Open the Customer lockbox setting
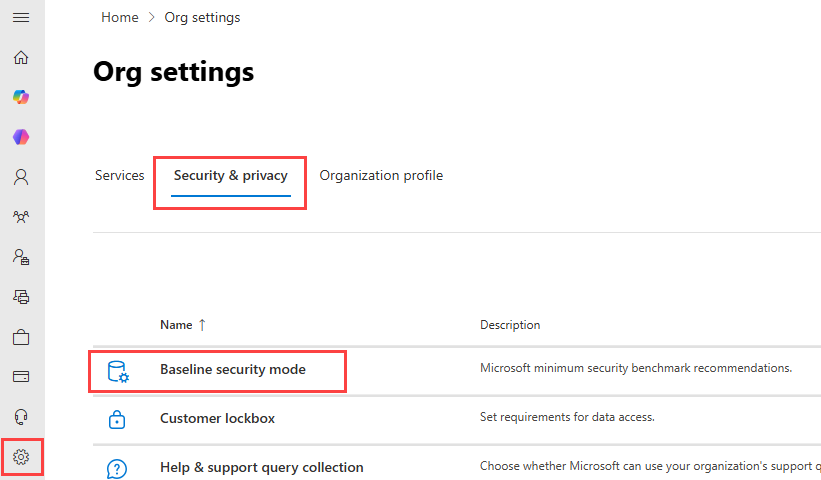The image size is (821, 480). point(217,418)
